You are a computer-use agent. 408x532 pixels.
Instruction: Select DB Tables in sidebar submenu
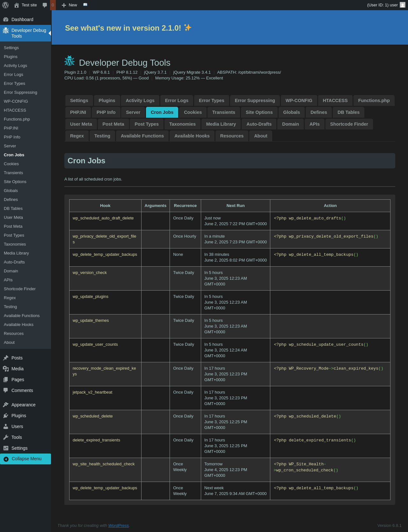tap(13, 209)
